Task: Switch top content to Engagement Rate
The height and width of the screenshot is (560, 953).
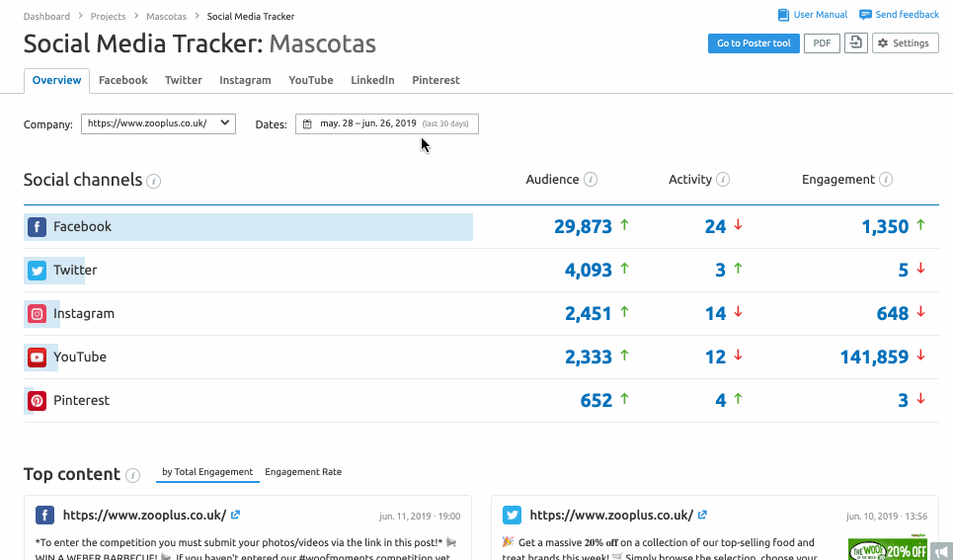Action: pyautogui.click(x=303, y=472)
